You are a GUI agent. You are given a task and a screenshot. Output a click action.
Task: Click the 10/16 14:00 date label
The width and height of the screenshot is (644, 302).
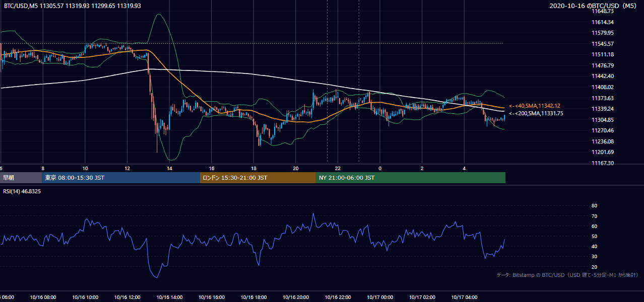click(x=169, y=297)
